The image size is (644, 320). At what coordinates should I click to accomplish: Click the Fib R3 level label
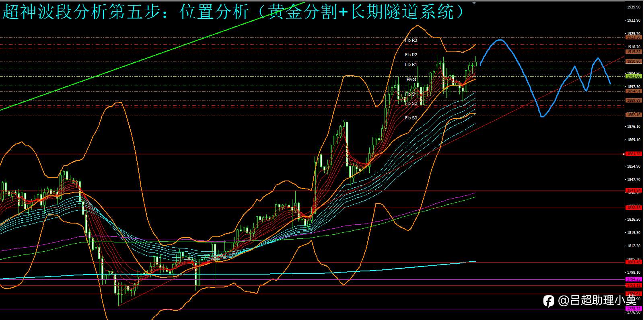(411, 41)
